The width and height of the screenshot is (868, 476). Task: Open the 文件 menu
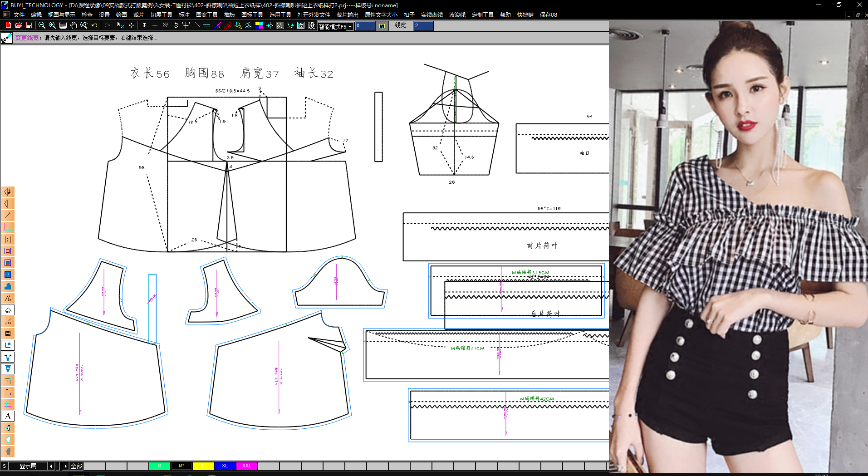[x=19, y=15]
